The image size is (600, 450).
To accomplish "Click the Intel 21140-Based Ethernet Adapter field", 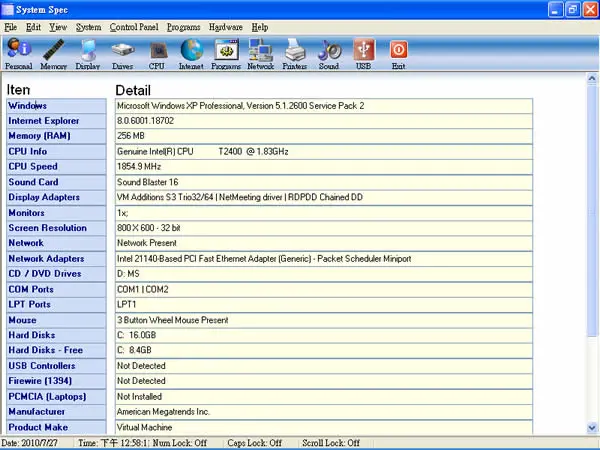I will (x=324, y=259).
